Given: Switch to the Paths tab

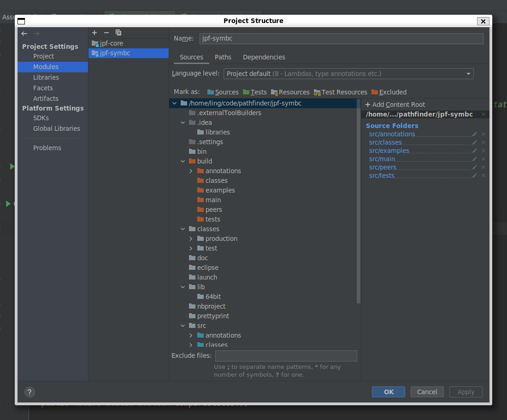Looking at the screenshot, I should (x=223, y=57).
